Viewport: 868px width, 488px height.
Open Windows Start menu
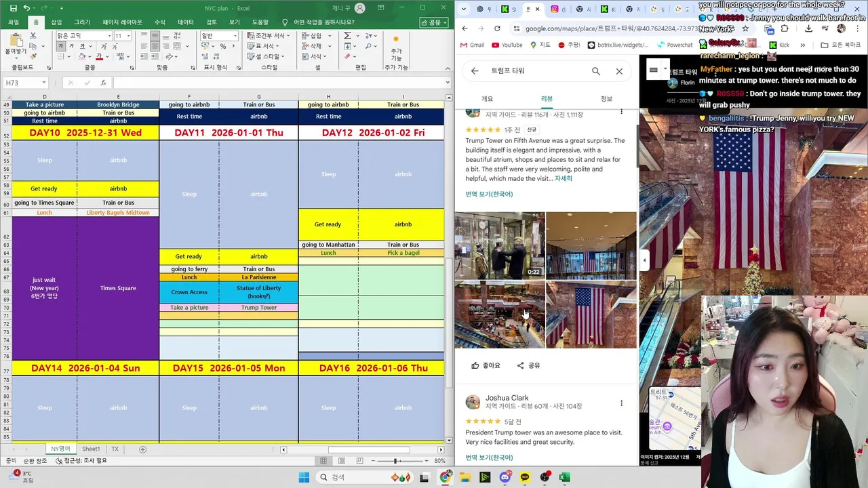click(x=303, y=477)
